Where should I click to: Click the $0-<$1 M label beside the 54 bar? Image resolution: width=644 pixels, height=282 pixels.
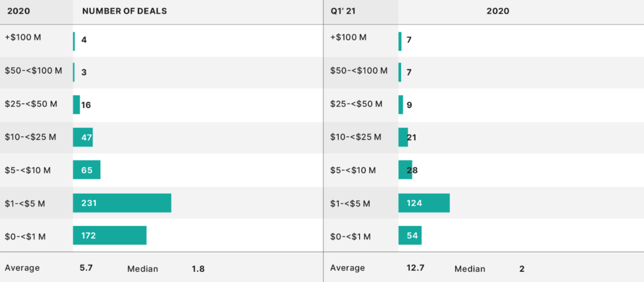(350, 237)
